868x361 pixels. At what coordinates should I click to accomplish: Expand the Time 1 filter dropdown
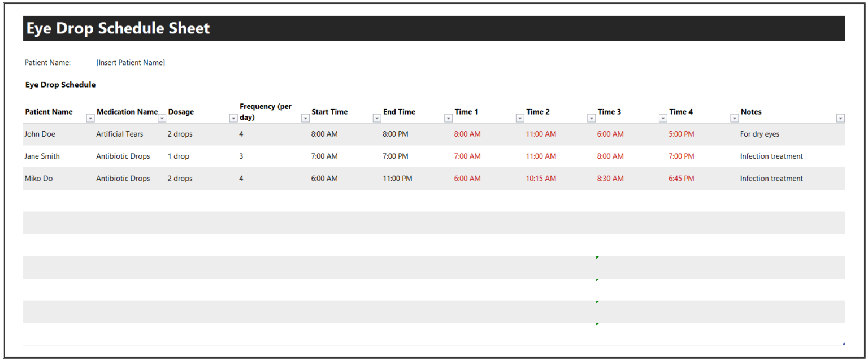click(x=520, y=118)
